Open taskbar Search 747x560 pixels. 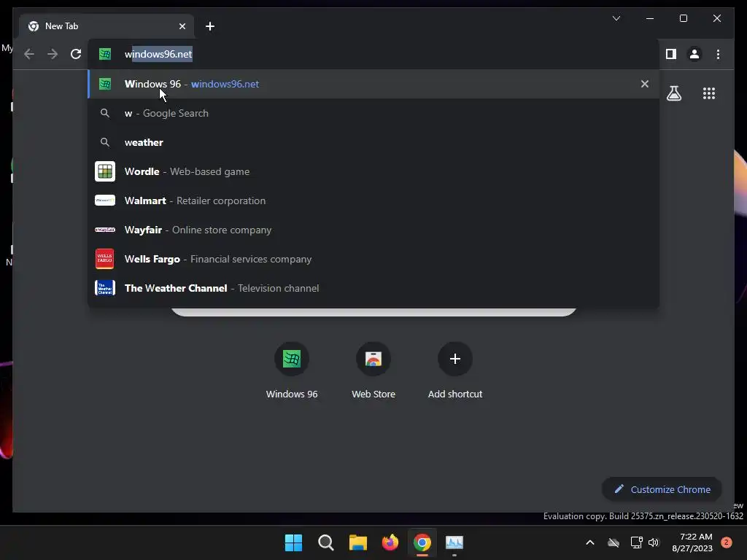click(x=326, y=542)
